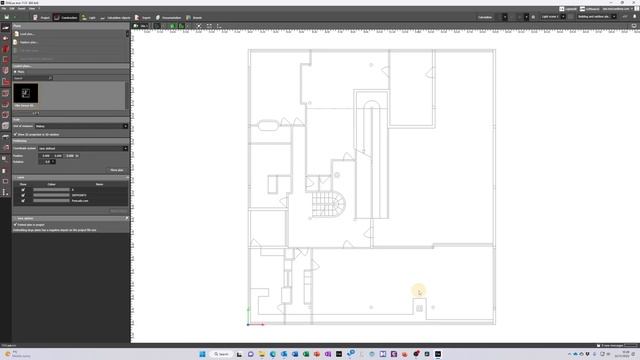Screen dimensions: 640x360
Task: Open Excel from the taskbar
Action: 306,354
